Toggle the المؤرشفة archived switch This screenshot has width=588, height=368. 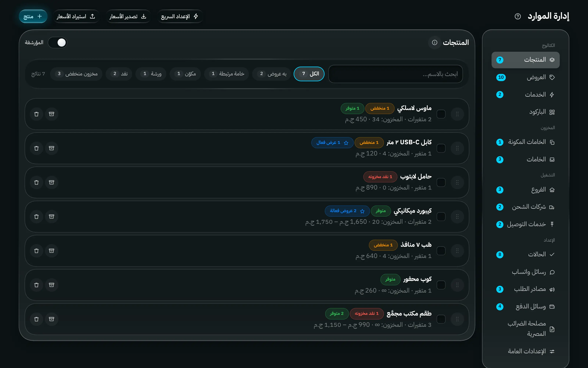[57, 43]
